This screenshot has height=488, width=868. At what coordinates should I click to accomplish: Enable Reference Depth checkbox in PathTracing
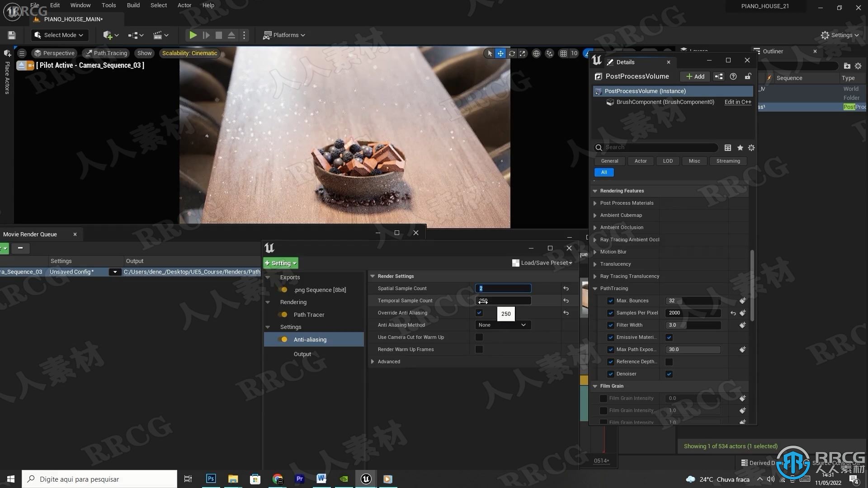[x=669, y=361]
